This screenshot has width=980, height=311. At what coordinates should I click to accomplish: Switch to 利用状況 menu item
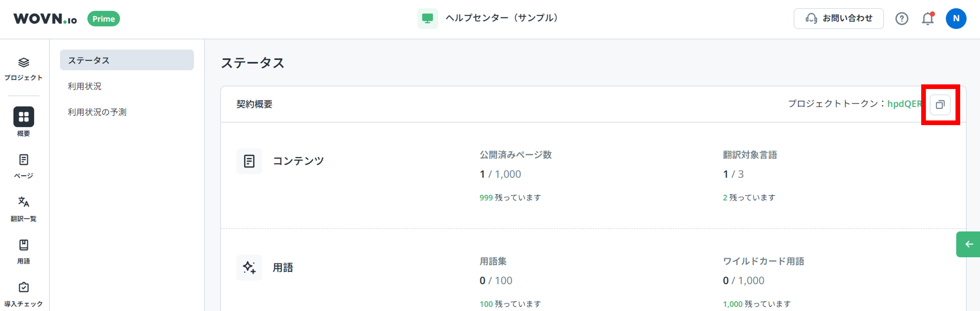coord(84,86)
